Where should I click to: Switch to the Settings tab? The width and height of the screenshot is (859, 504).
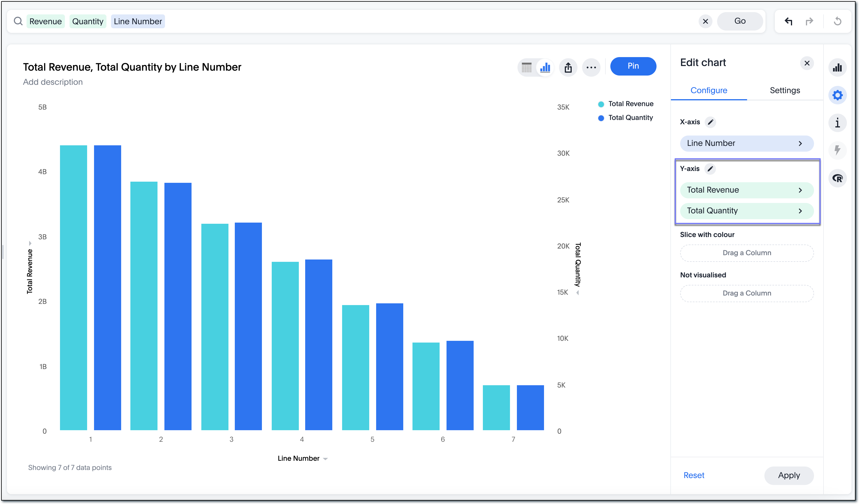click(x=785, y=90)
